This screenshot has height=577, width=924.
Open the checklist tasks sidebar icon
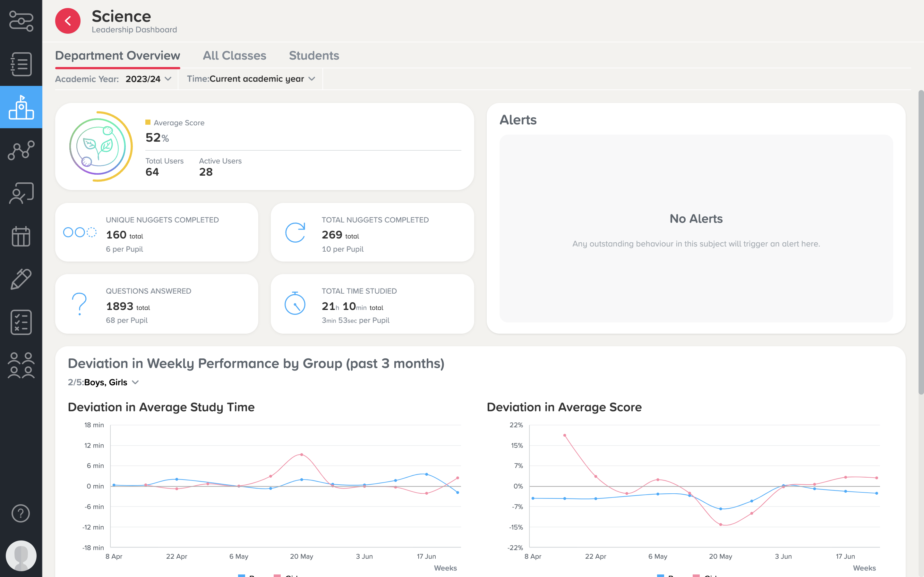(x=21, y=322)
